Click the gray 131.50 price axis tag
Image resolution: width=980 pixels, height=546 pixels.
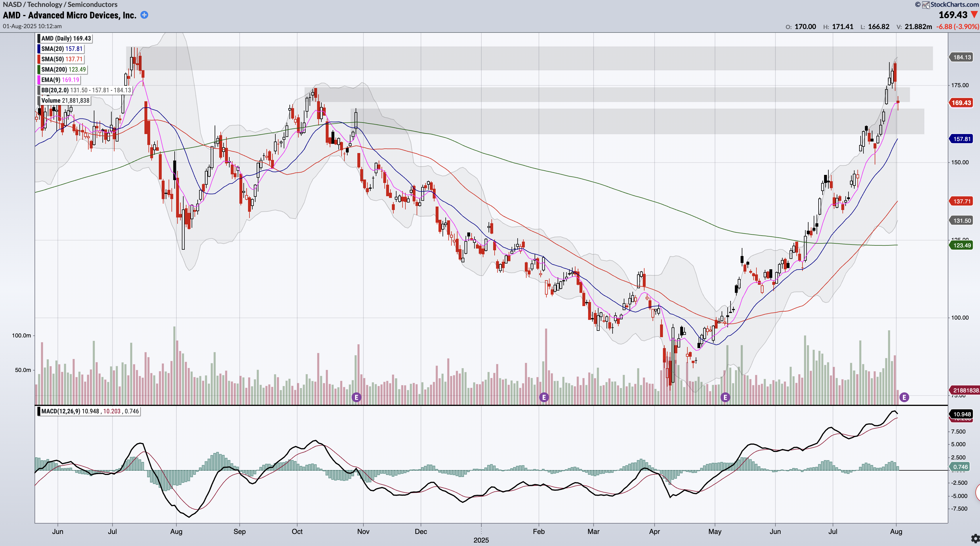961,221
